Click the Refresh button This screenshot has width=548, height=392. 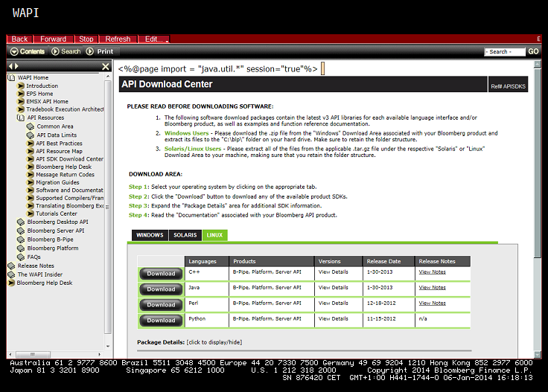(118, 39)
